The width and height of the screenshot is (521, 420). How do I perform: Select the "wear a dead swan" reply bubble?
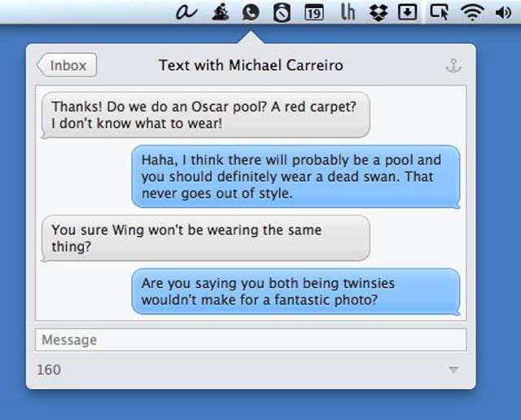click(x=296, y=177)
